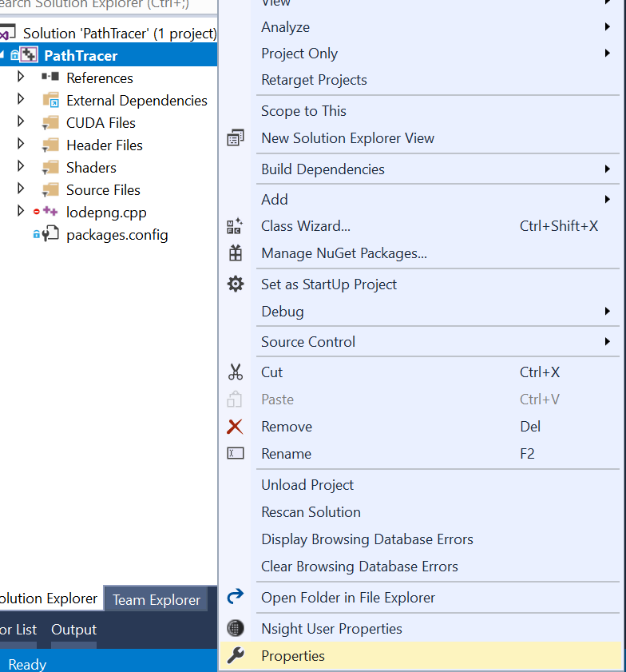This screenshot has height=672, width=626.
Task: Switch to the Team Explorer tab
Action: [x=156, y=599]
